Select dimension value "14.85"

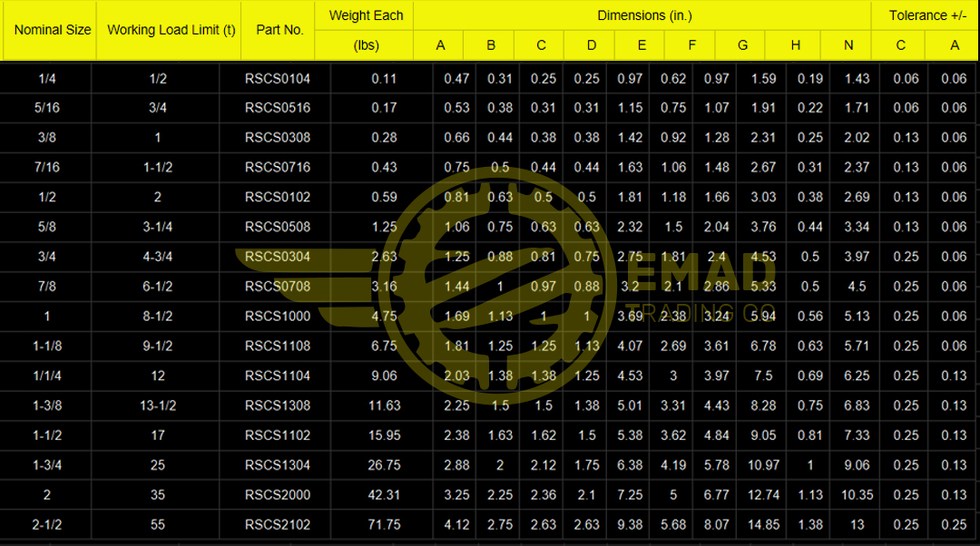pos(764,525)
